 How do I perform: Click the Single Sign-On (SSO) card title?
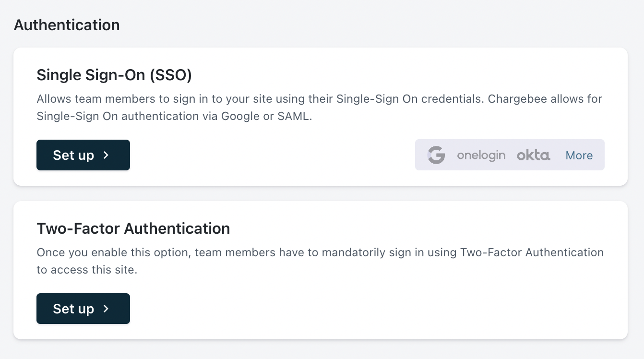coord(114,75)
